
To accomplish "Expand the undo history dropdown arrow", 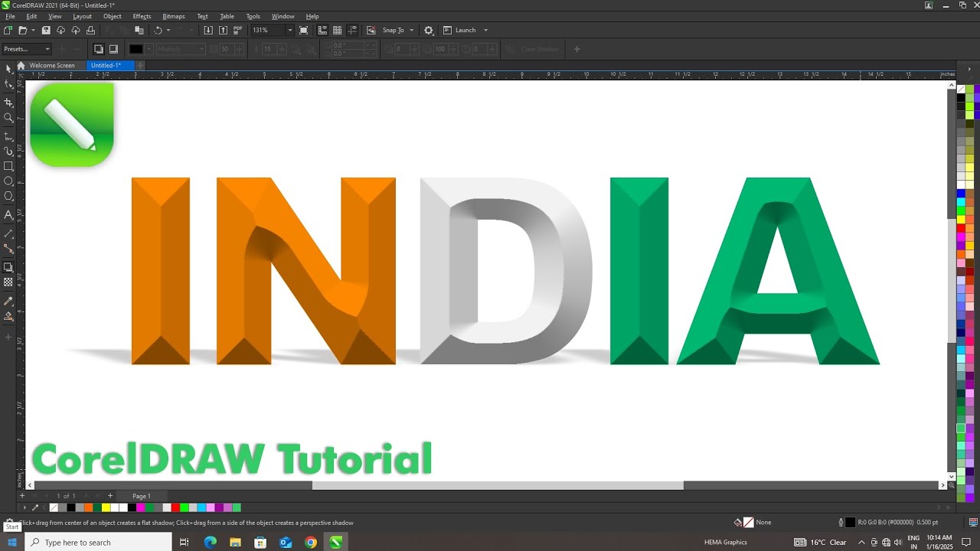I will pos(168,30).
